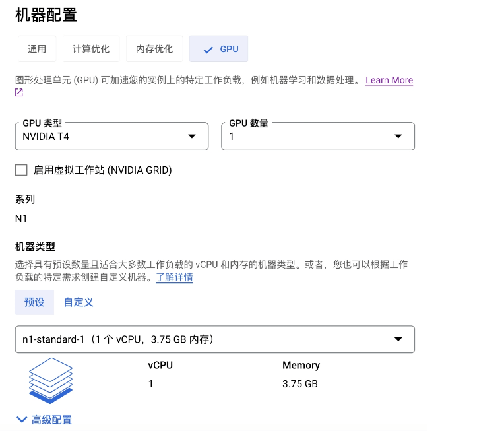This screenshot has height=431, width=504.
Task: Click the 机器类型 section heading
Action: pos(35,247)
